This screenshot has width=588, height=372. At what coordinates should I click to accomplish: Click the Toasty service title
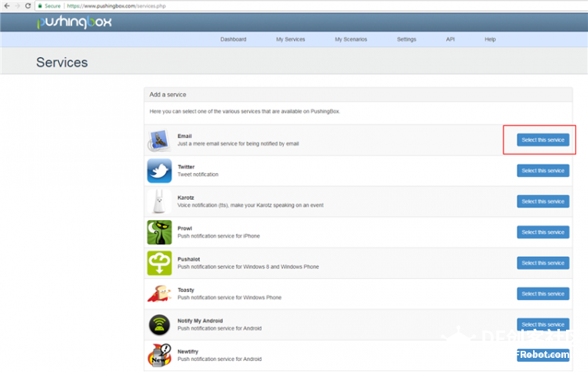(186, 290)
